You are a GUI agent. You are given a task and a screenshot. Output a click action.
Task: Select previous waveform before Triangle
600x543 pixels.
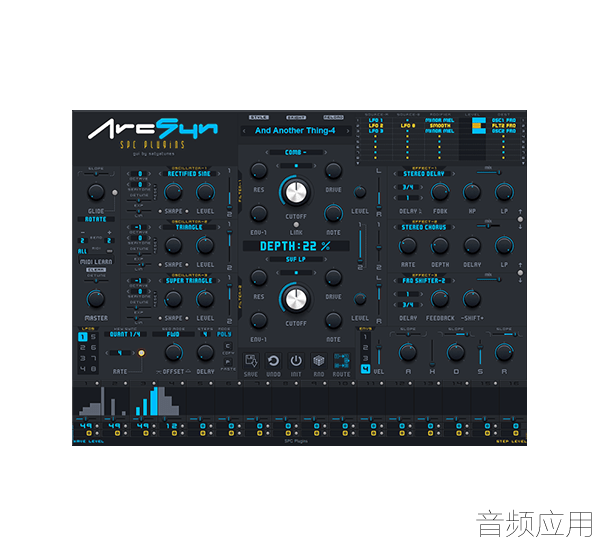pos(160,227)
